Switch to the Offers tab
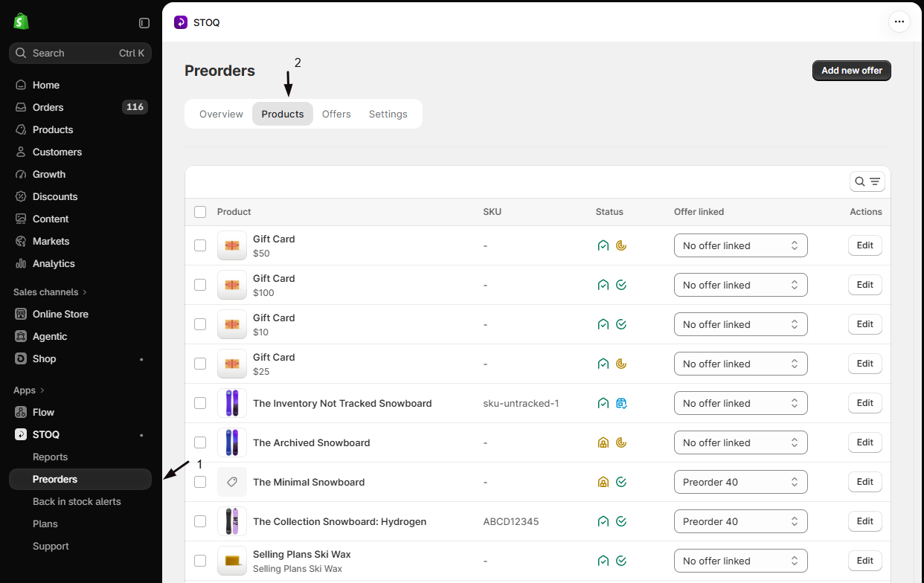 [336, 114]
